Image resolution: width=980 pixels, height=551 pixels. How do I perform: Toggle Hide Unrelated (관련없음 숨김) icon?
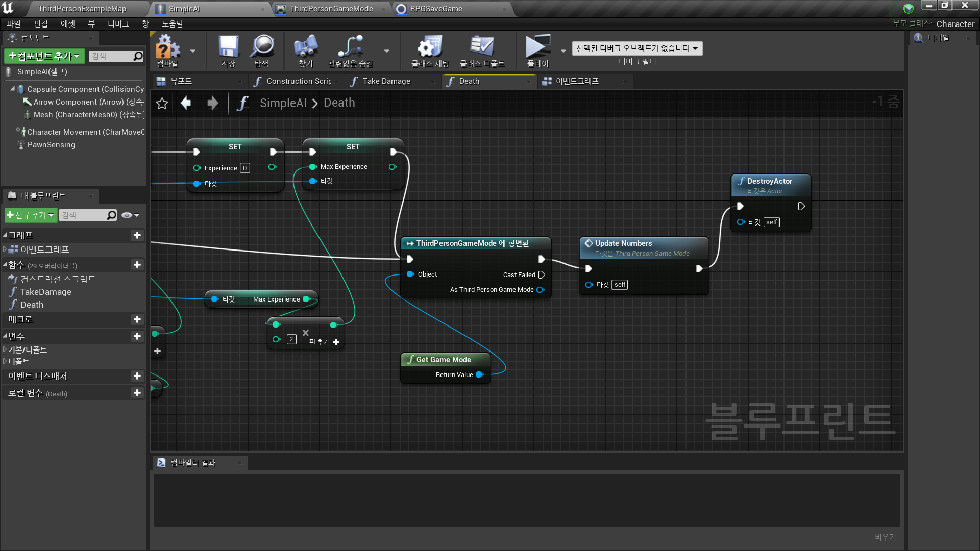click(x=350, y=47)
